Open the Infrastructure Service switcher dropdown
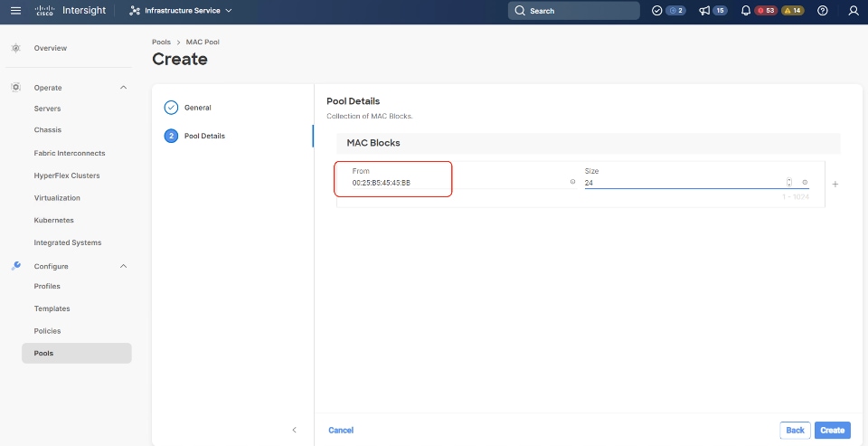 tap(181, 11)
